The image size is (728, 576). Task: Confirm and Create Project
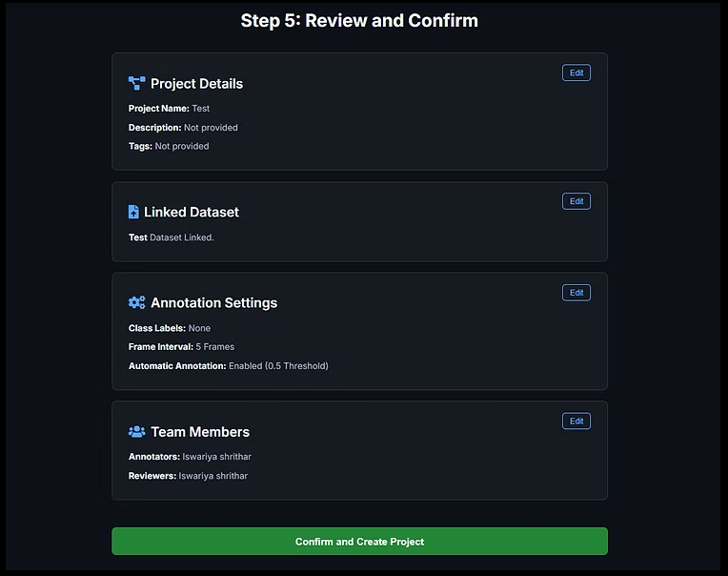pyautogui.click(x=359, y=542)
